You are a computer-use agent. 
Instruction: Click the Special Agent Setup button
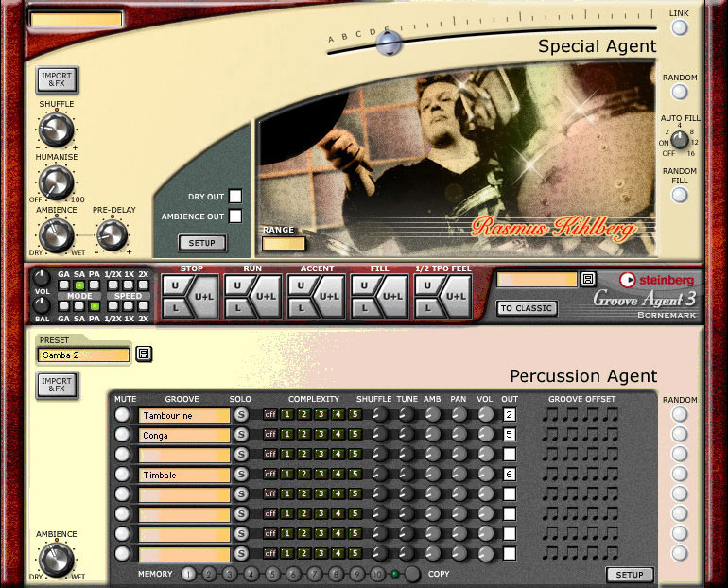(x=202, y=243)
